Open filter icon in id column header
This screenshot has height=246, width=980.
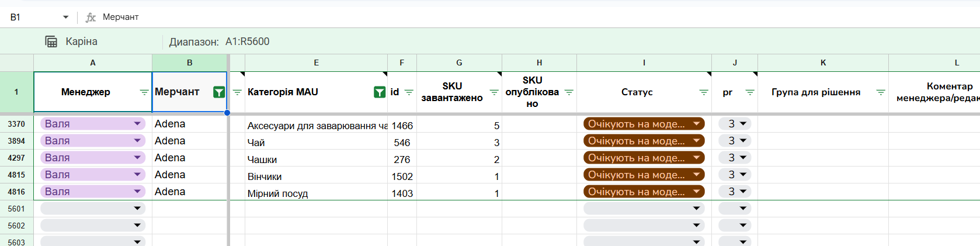coord(409,92)
